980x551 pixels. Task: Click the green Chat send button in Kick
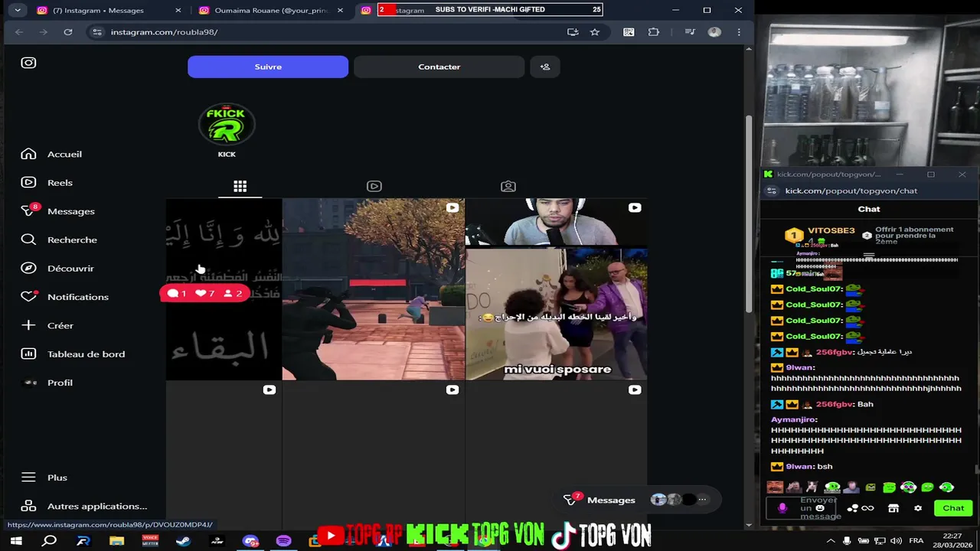(x=953, y=508)
